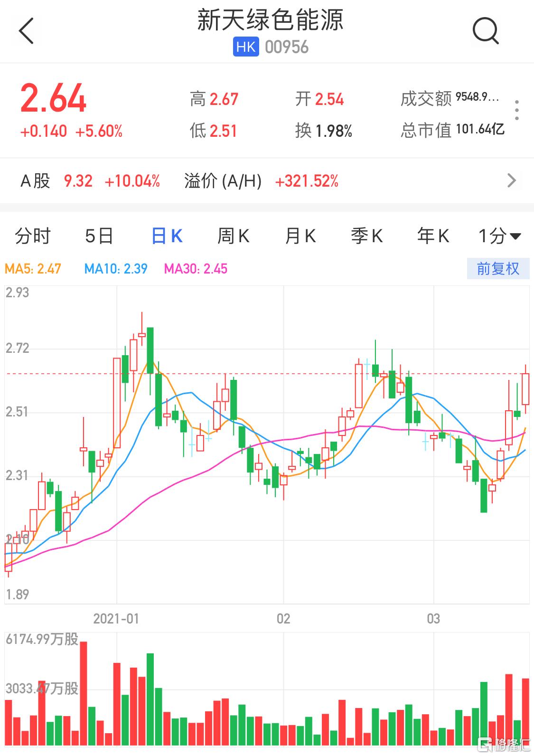
Task: Select the 年K chart tab
Action: point(433,236)
